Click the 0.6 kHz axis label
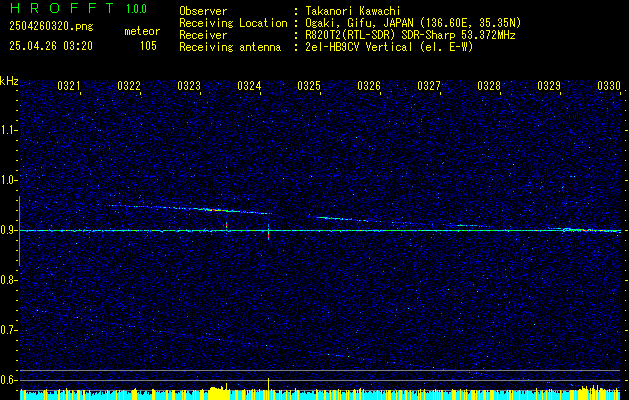This screenshot has height=400, width=629. click(x=8, y=380)
